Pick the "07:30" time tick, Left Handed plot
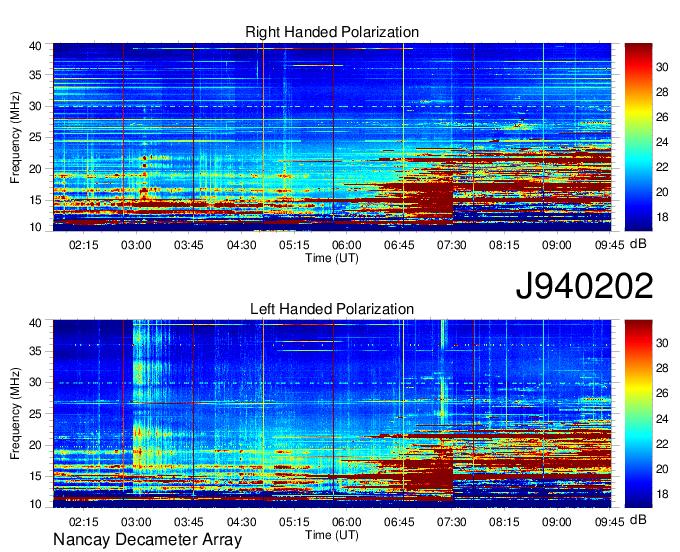The height and width of the screenshot is (552, 680). click(451, 522)
